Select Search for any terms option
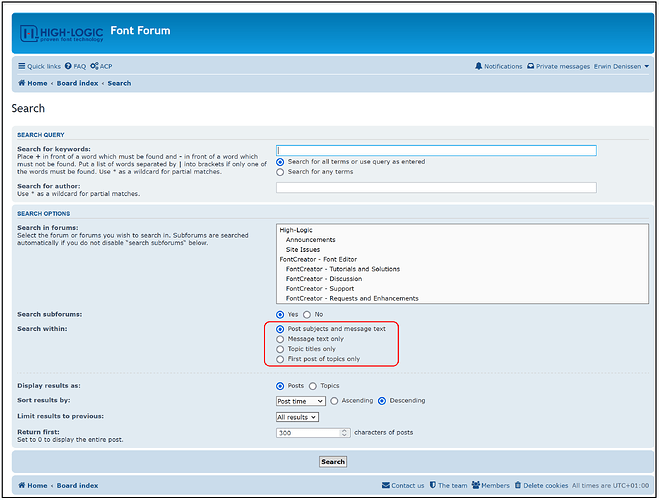 (280, 172)
